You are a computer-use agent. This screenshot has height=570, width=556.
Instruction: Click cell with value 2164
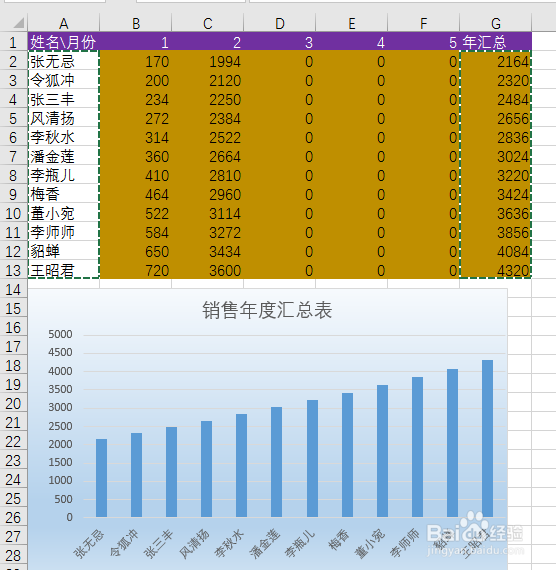point(496,61)
